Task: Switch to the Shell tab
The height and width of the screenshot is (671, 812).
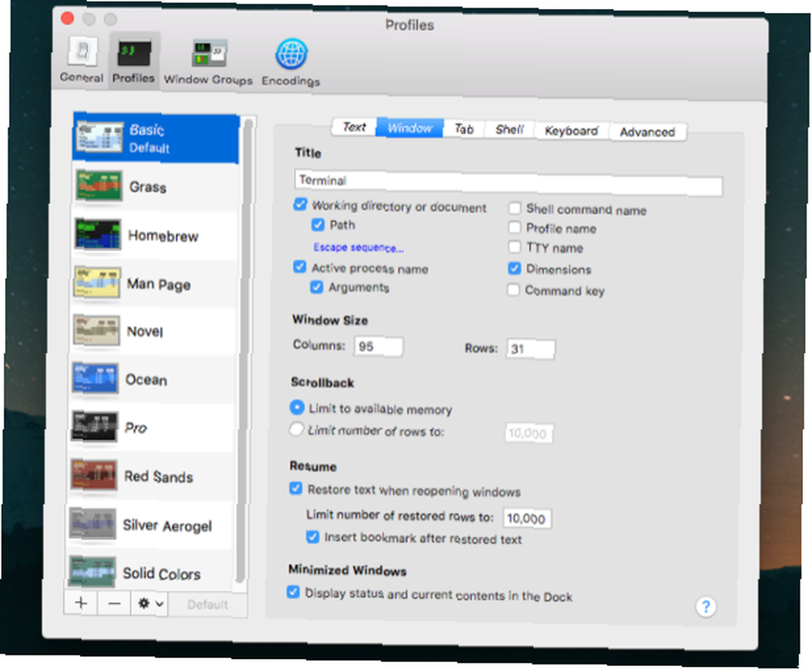Action: (510, 129)
